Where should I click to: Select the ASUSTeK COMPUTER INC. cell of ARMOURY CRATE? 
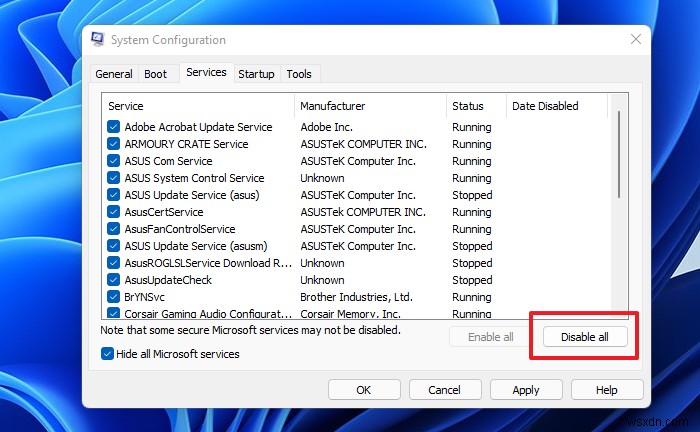(x=363, y=144)
